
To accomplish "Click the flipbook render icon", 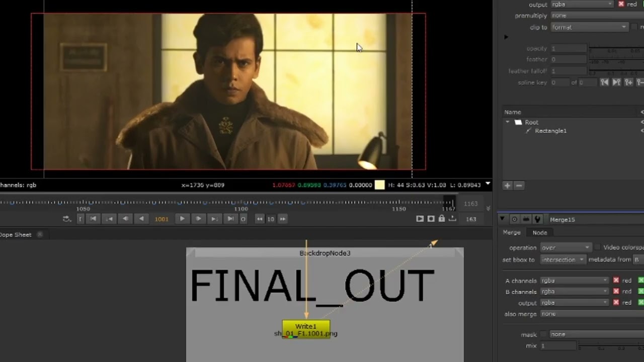I will [x=420, y=219].
